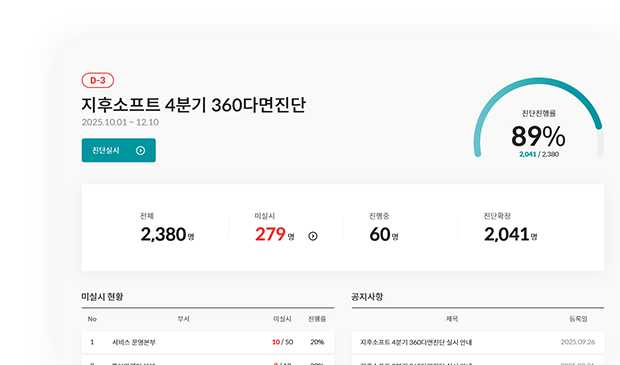620x365 pixels.
Task: Open notice 지후소프트 4분기 360다면진단 실시 안내
Action: coord(478,342)
